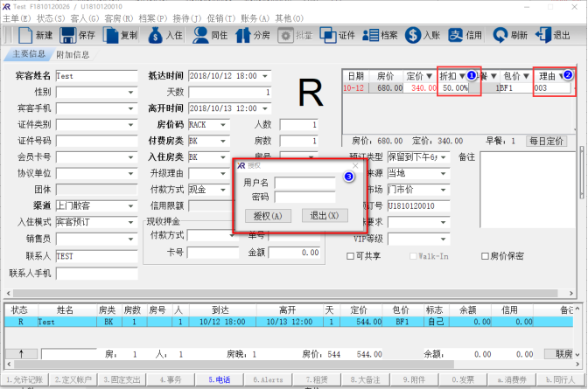This screenshot has height=389, width=588.
Task: Click the 1.允许记账 button
Action: click(24, 379)
